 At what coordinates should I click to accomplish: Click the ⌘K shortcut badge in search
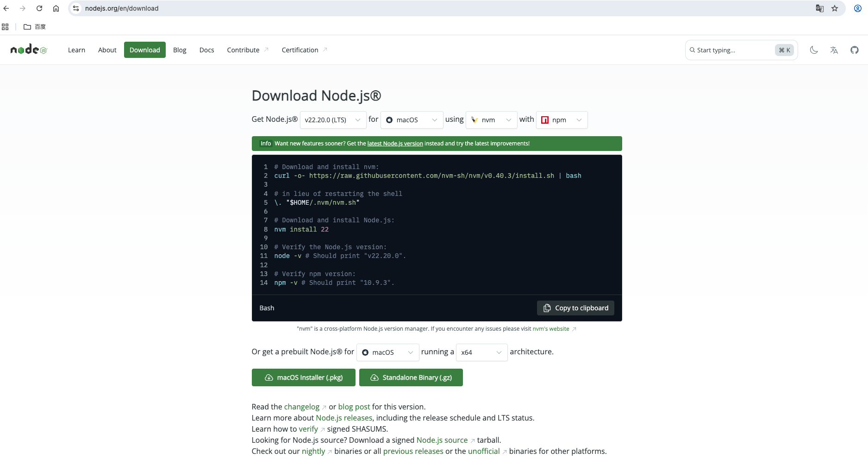[x=785, y=50]
